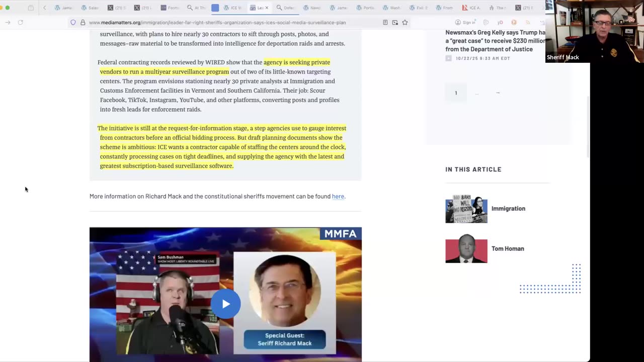Click the Immigration protest thumbnail
The image size is (644, 362).
[466, 209]
